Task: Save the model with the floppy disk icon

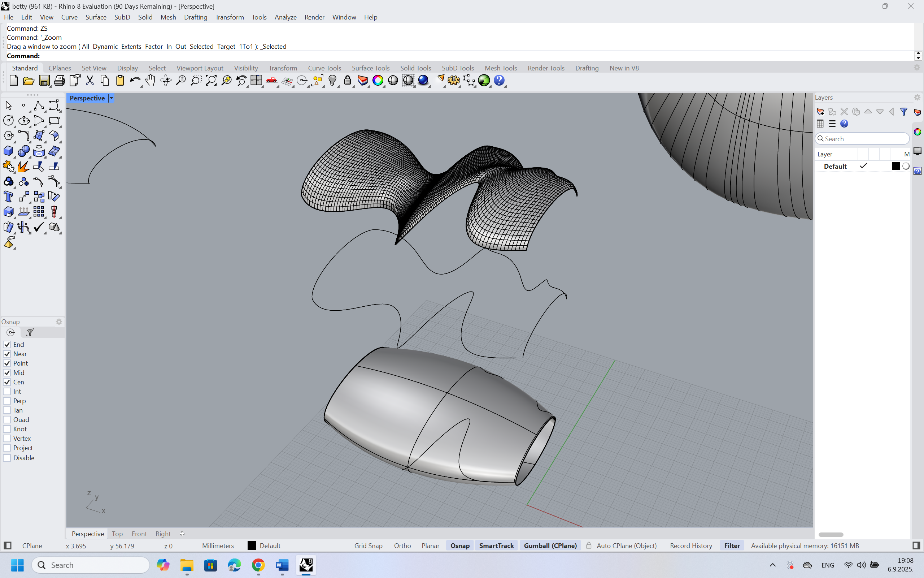Action: (44, 81)
